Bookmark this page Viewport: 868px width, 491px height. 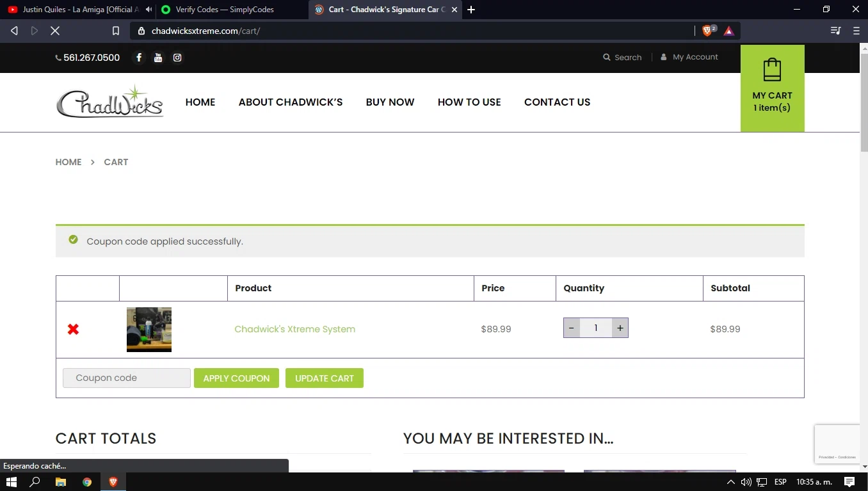point(116,31)
